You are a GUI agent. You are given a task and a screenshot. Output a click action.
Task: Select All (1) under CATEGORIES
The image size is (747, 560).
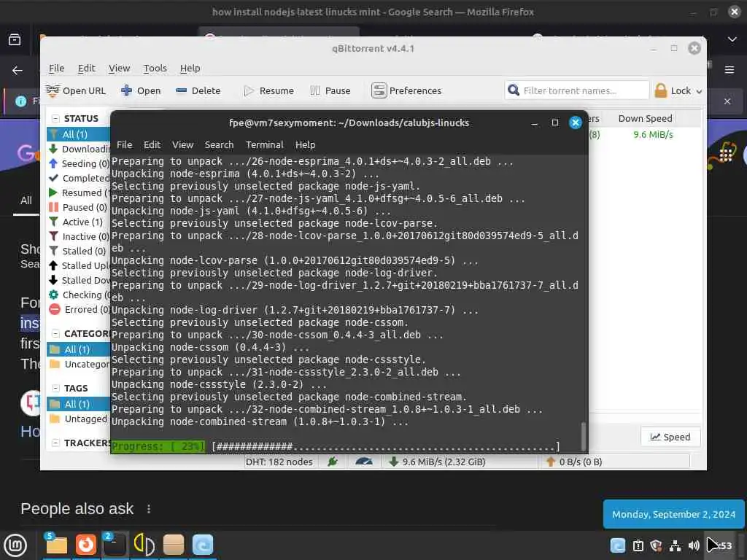[79, 349]
